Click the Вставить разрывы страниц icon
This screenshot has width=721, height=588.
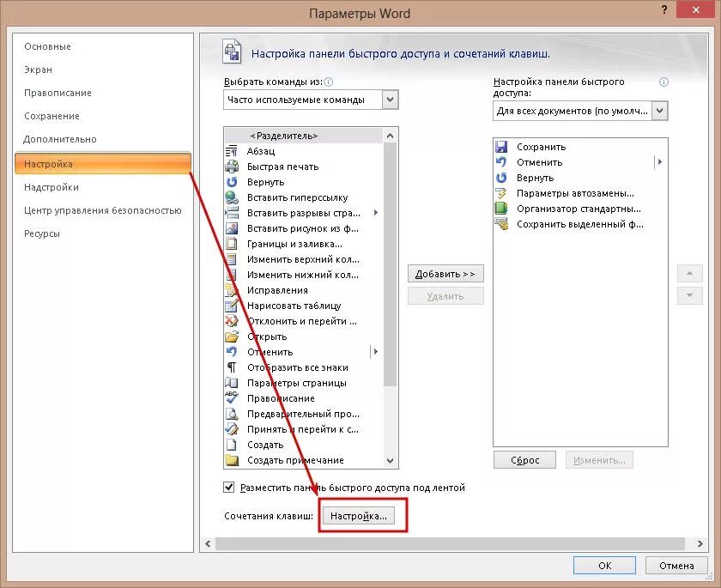coord(231,213)
